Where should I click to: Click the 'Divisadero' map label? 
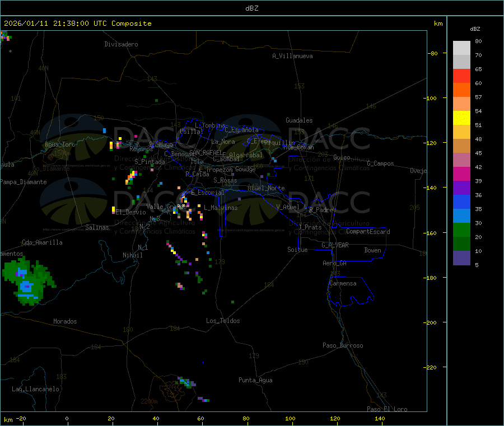coord(121,44)
